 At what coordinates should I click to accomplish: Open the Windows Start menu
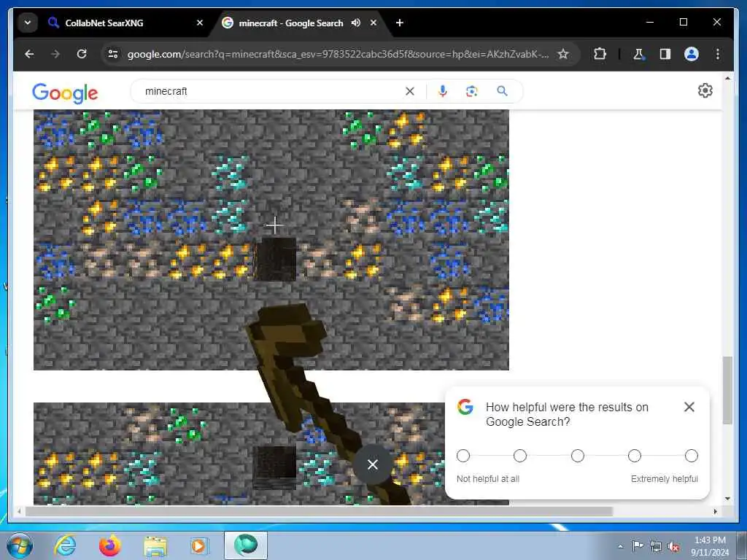(20, 545)
